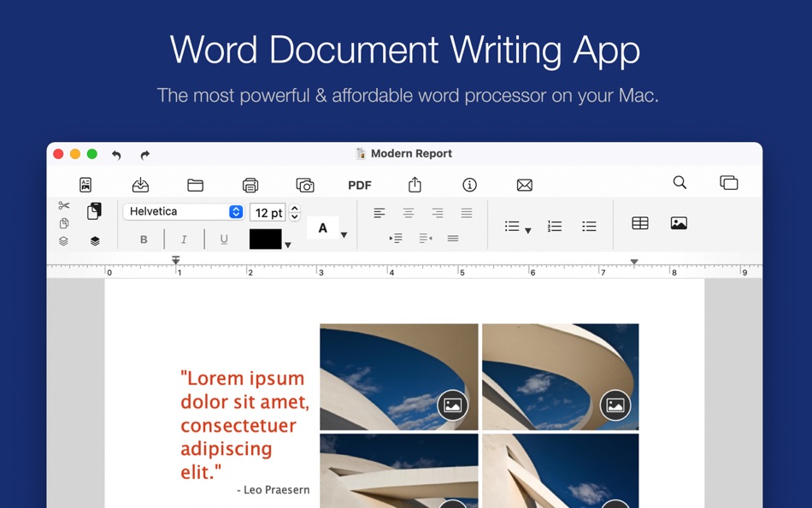Screen dimensions: 812x508
Task: Click the "- Leo Praesern" attribution text
Action: 273,490
